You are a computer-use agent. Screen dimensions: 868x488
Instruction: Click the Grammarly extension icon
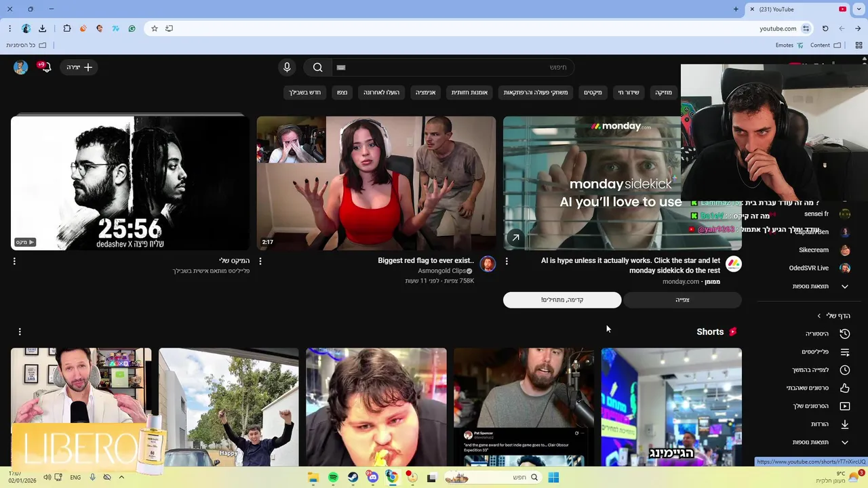[x=132, y=28]
